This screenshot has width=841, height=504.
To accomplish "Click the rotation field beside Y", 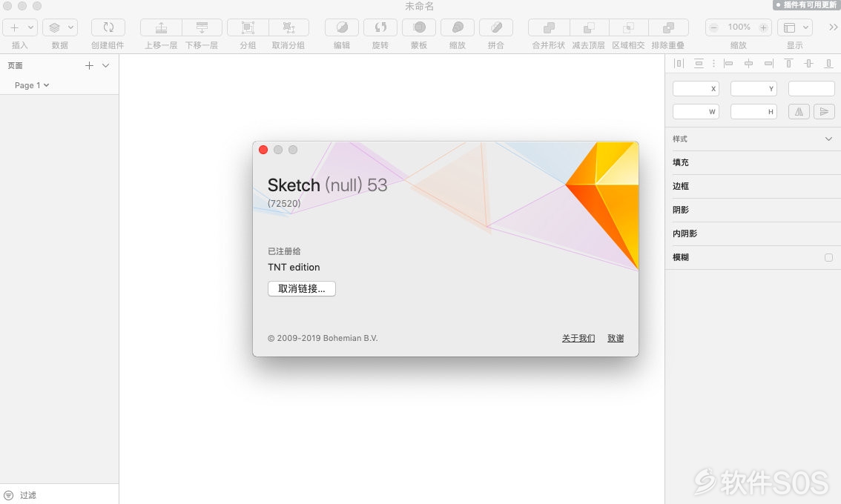I will click(x=811, y=88).
